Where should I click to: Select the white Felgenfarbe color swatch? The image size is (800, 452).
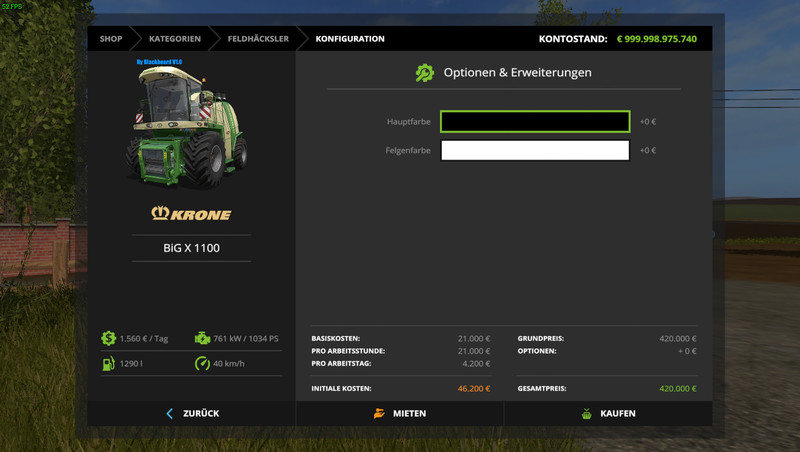click(x=534, y=150)
